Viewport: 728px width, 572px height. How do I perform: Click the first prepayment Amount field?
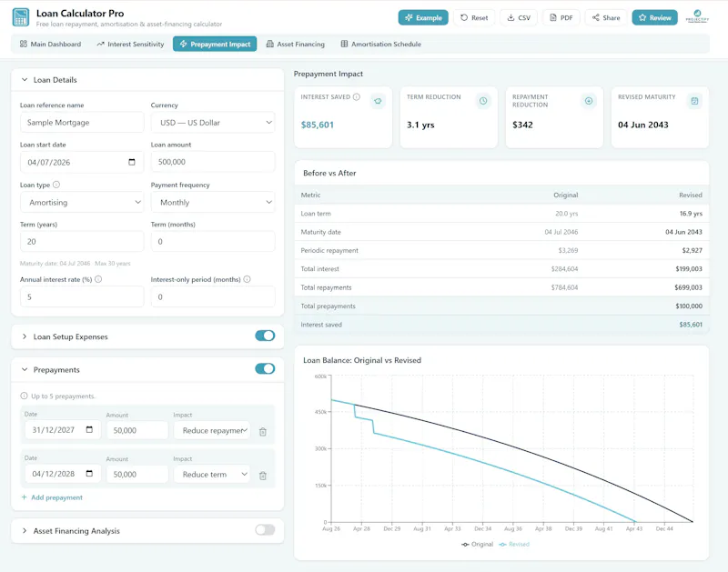point(137,430)
